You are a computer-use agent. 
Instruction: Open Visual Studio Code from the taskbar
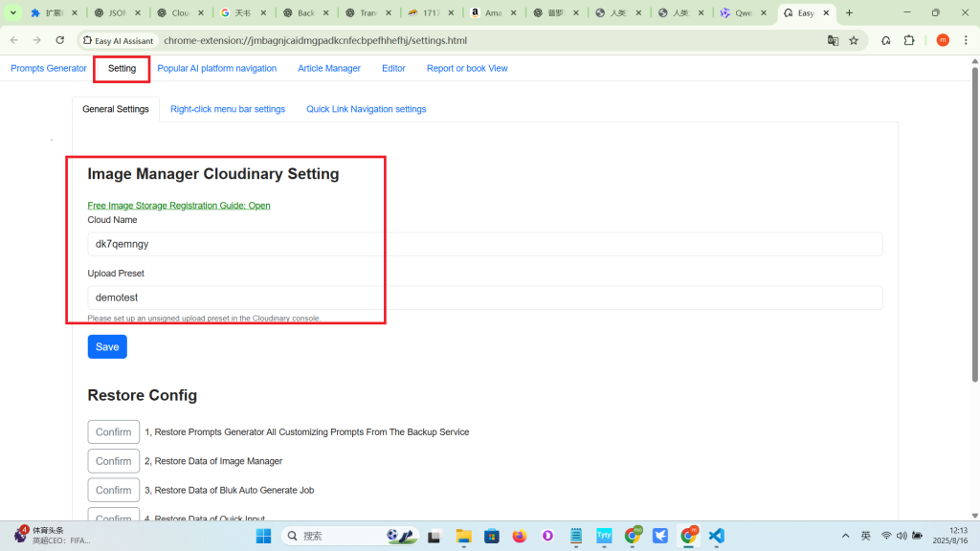(716, 536)
